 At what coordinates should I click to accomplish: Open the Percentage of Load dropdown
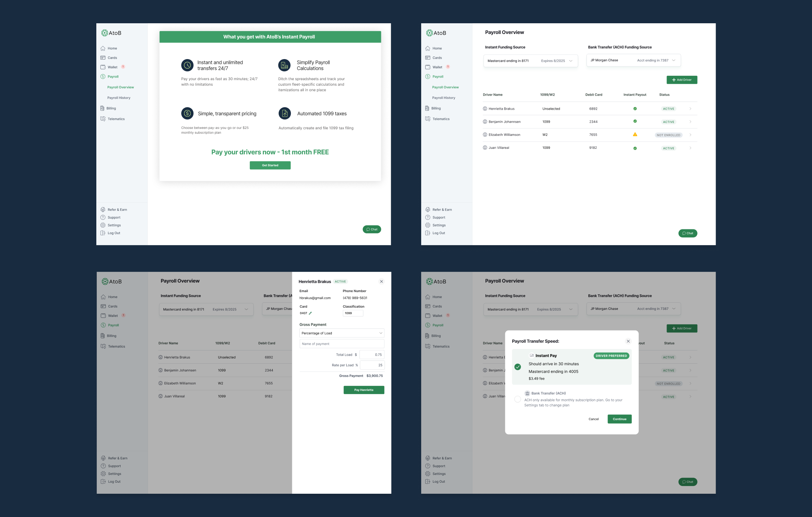click(341, 333)
